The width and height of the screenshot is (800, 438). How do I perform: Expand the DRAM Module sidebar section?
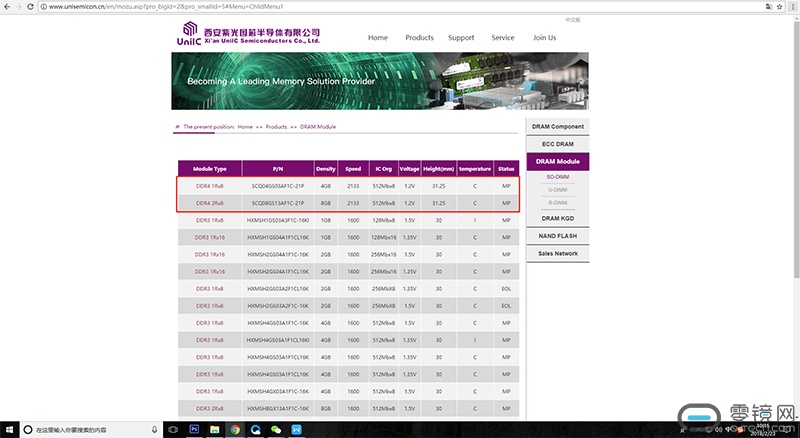(557, 161)
